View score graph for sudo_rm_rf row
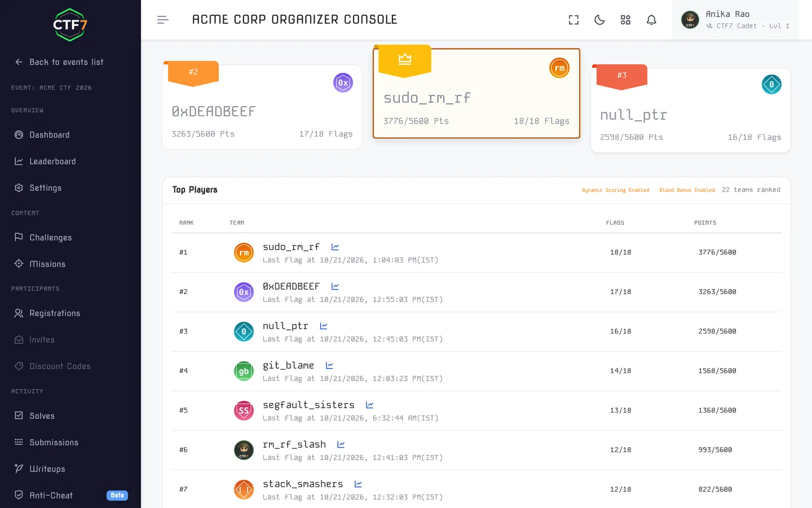812x508 pixels. point(335,247)
